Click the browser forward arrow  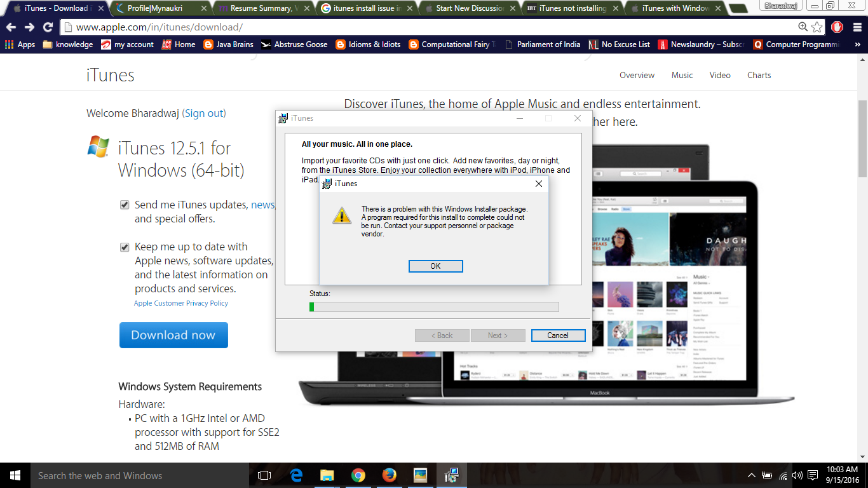click(x=29, y=27)
